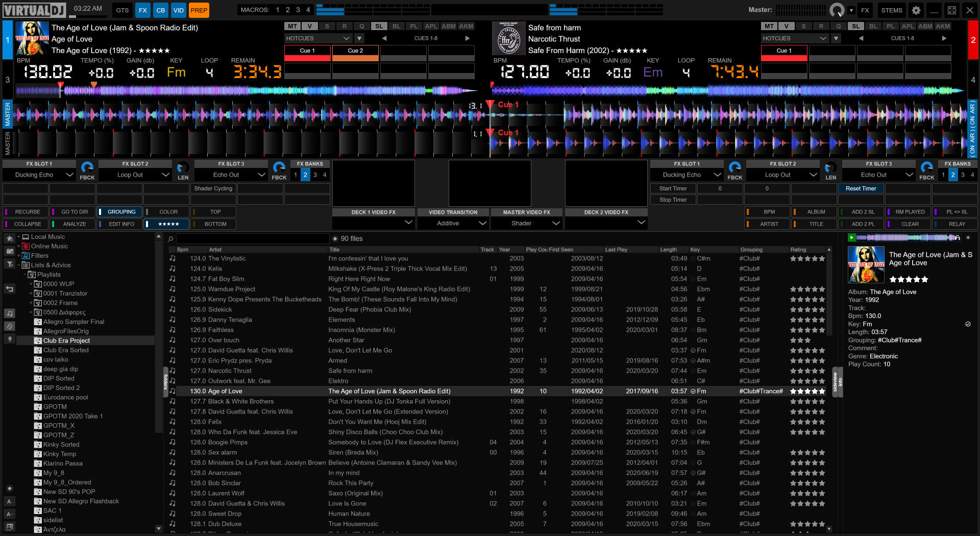Image resolution: width=980 pixels, height=536 pixels.
Task: Click the master headphone knob icon
Action: [x=837, y=10]
